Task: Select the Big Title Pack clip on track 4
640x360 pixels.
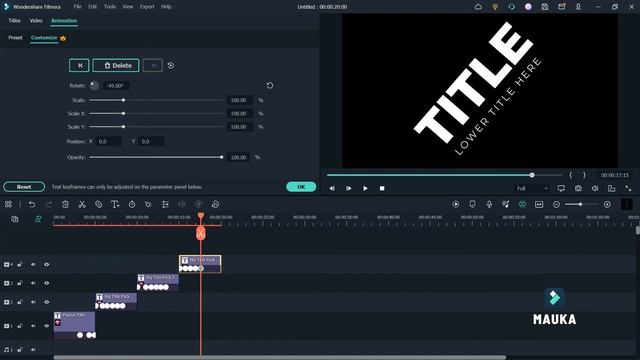Action: [x=200, y=264]
